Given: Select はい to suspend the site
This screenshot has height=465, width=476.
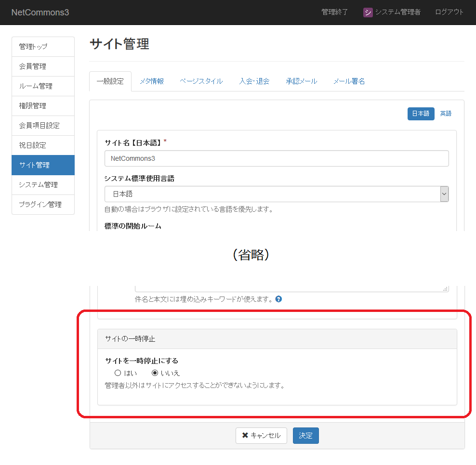Looking at the screenshot, I should coord(118,373).
